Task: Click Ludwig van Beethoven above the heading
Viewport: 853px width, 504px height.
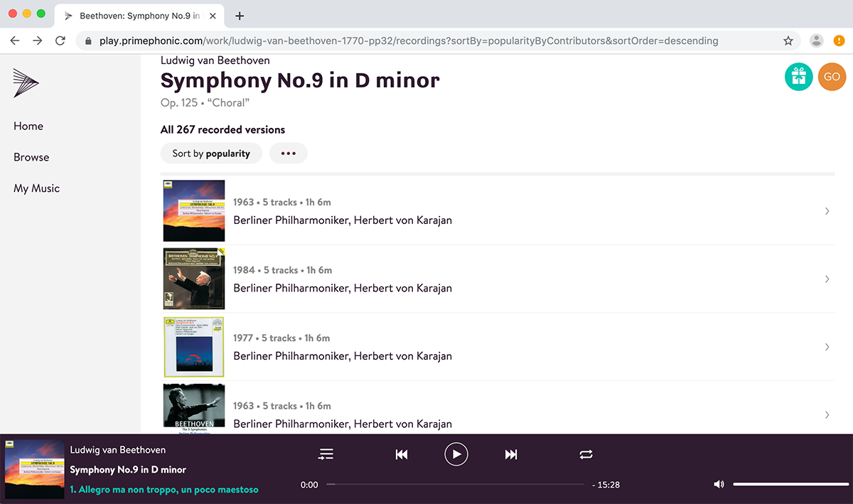Action: [x=215, y=60]
